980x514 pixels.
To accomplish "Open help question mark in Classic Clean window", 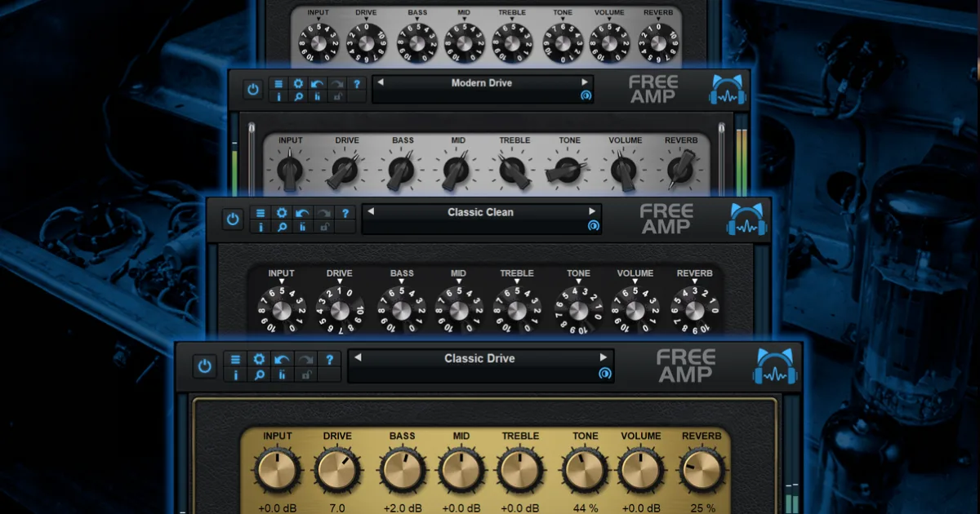I will pos(345,213).
